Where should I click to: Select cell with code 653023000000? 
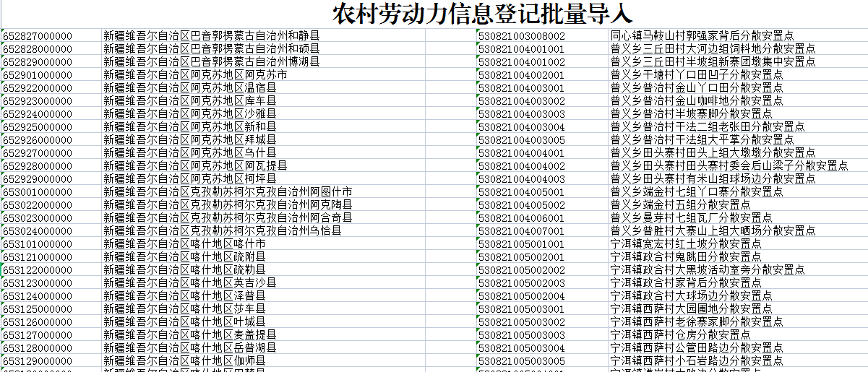(x=51, y=218)
